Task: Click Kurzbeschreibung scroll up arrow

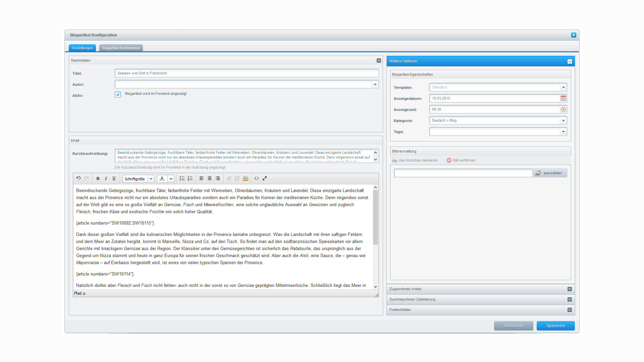Action: click(x=375, y=153)
